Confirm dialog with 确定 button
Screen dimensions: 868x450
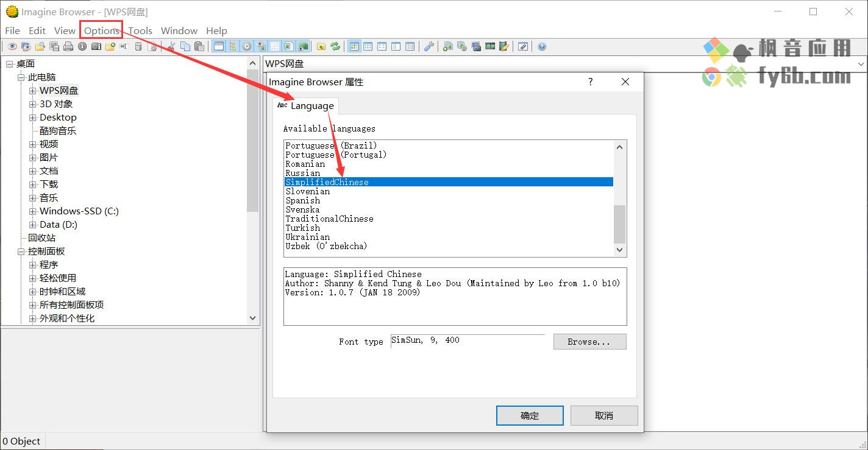(x=530, y=416)
